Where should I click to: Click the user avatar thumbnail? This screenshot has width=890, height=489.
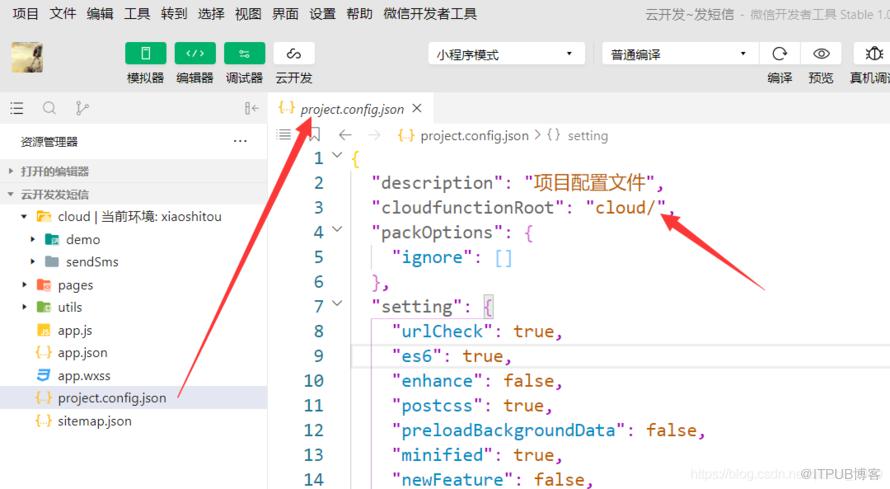point(27,57)
